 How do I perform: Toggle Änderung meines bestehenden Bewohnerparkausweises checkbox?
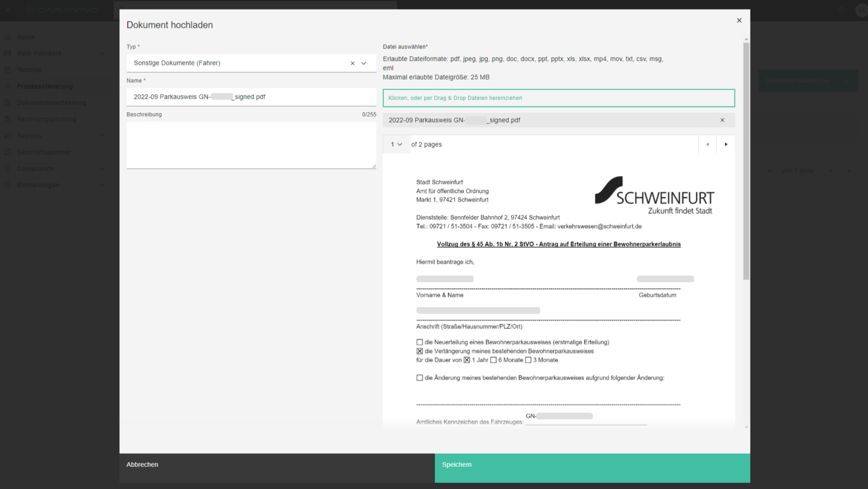pyautogui.click(x=420, y=377)
